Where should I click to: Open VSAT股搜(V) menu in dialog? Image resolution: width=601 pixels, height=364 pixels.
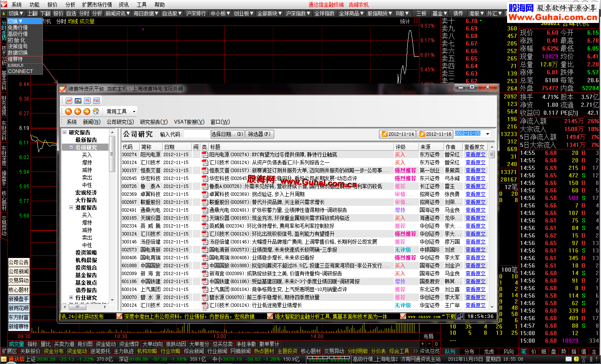pos(189,122)
